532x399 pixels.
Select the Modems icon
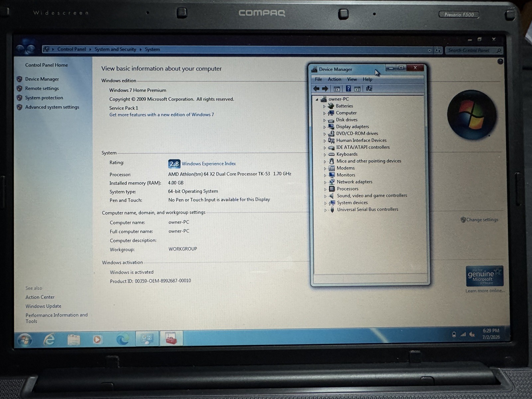[x=332, y=168]
